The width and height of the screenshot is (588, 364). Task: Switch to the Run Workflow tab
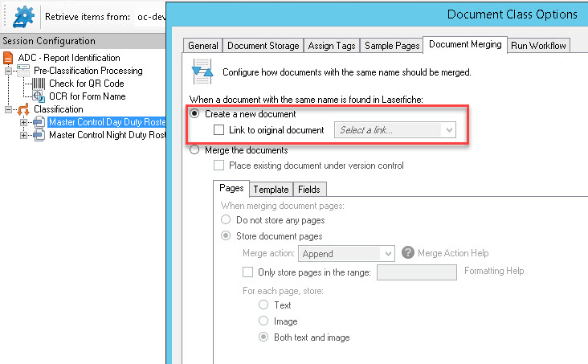click(538, 46)
